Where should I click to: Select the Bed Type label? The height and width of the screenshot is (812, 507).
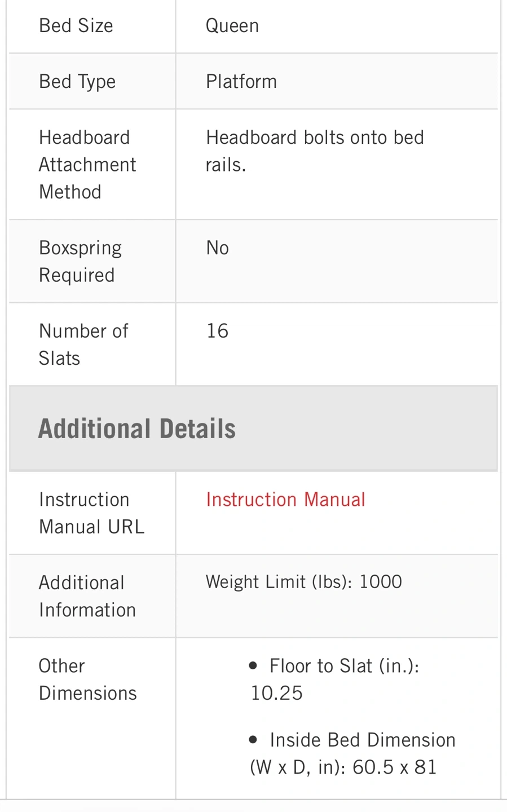[x=77, y=82]
